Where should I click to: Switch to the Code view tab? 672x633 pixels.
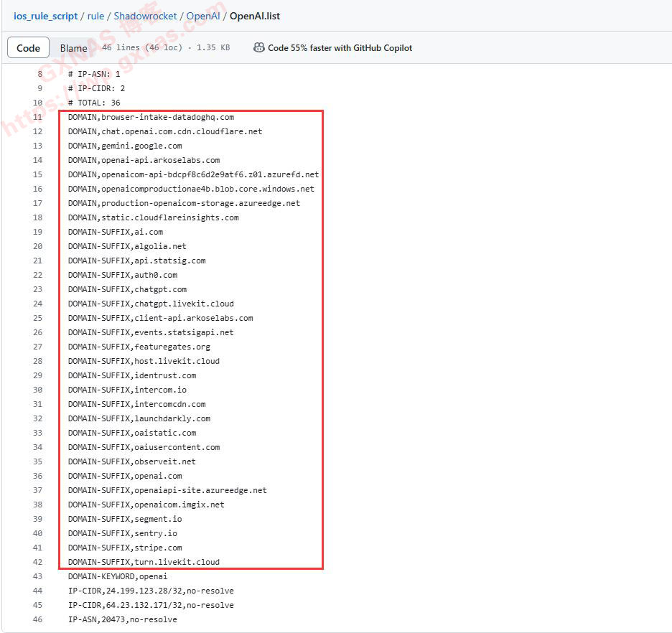(x=28, y=48)
